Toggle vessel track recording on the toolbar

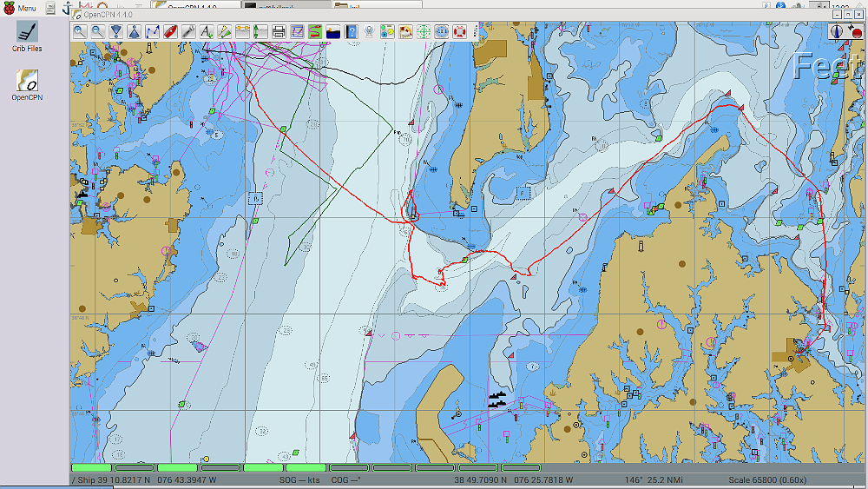(315, 32)
